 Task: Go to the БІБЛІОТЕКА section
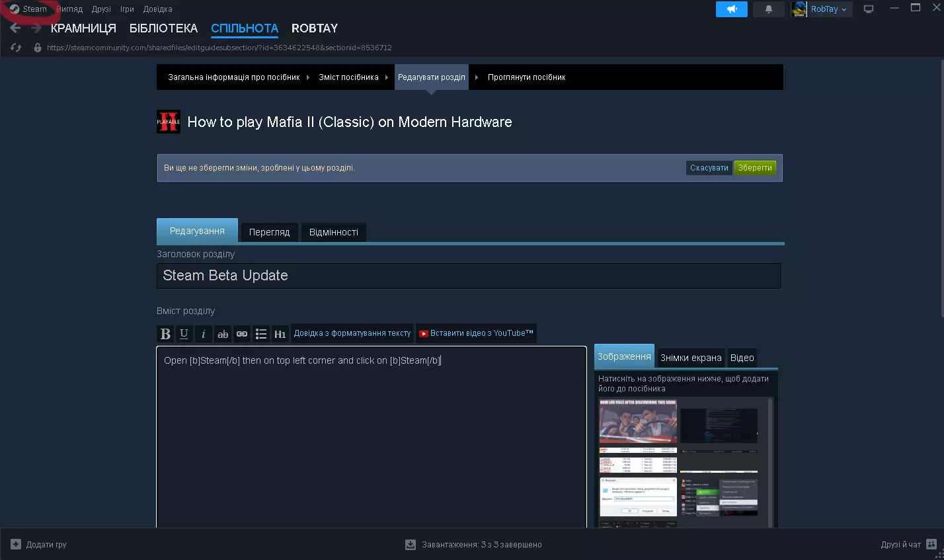tap(163, 28)
